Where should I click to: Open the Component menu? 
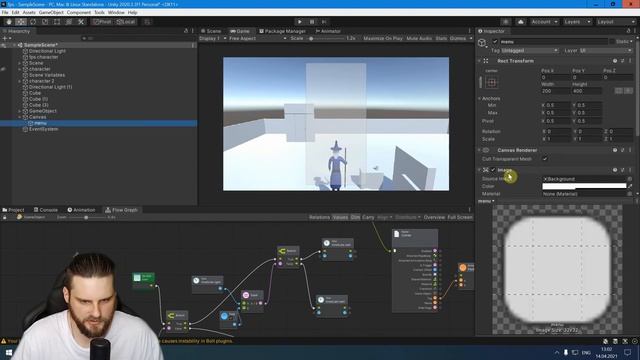79,13
